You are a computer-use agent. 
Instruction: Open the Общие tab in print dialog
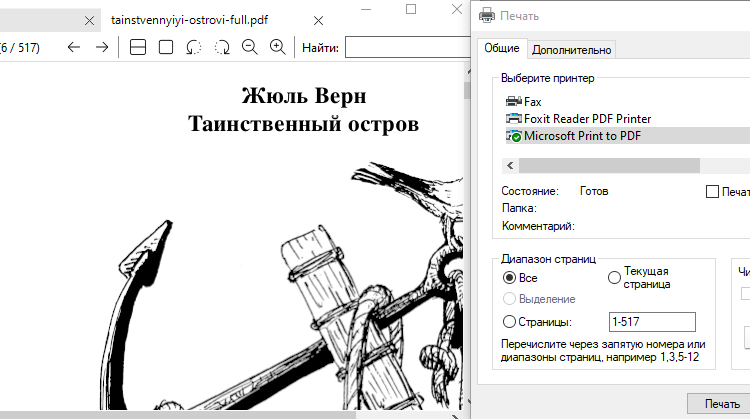tap(502, 48)
